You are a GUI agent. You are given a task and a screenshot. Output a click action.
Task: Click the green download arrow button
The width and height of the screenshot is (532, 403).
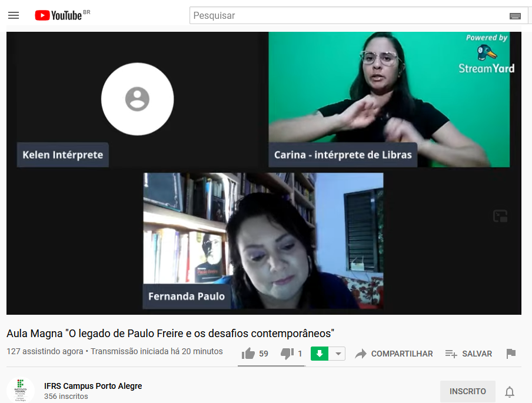click(320, 354)
